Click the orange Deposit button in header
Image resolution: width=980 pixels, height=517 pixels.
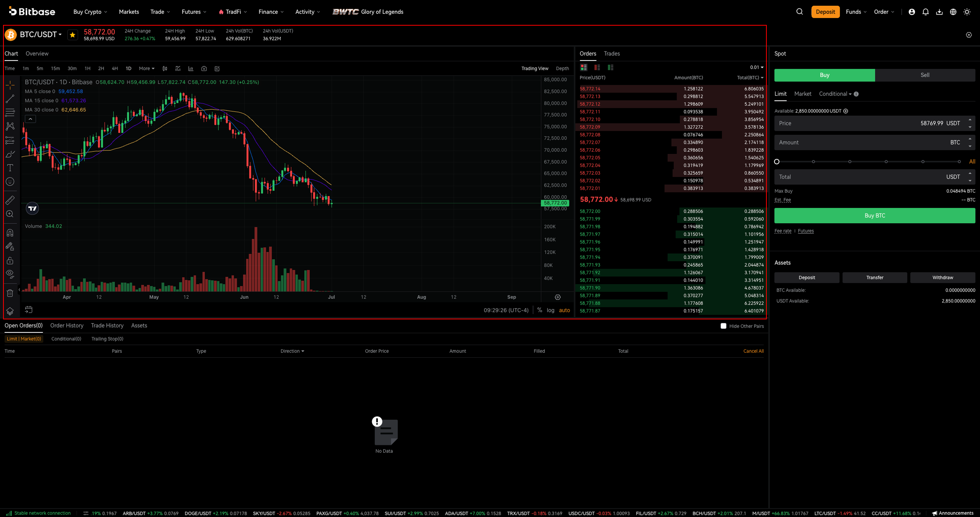[825, 12]
